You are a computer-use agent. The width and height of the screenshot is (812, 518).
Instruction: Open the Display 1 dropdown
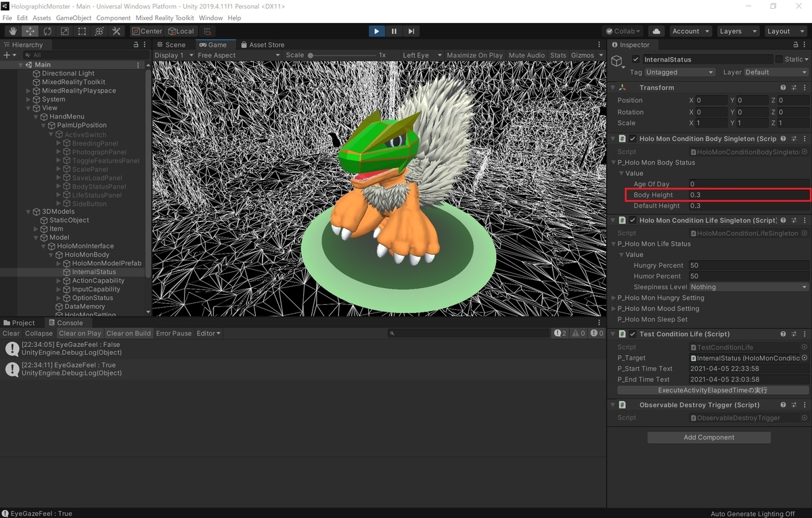pyautogui.click(x=174, y=55)
